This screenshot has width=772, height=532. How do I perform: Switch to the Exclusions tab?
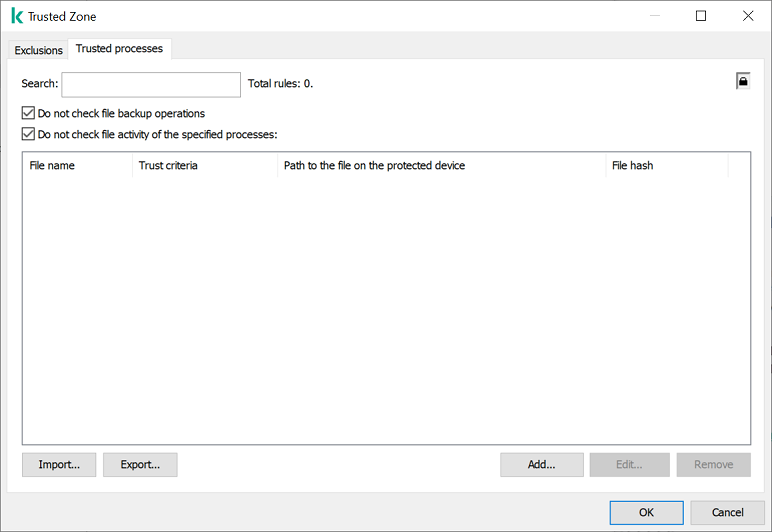point(38,50)
